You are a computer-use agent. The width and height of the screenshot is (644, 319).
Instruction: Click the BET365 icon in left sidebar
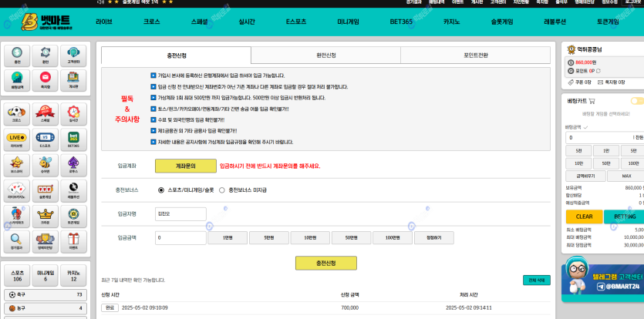tap(73, 139)
